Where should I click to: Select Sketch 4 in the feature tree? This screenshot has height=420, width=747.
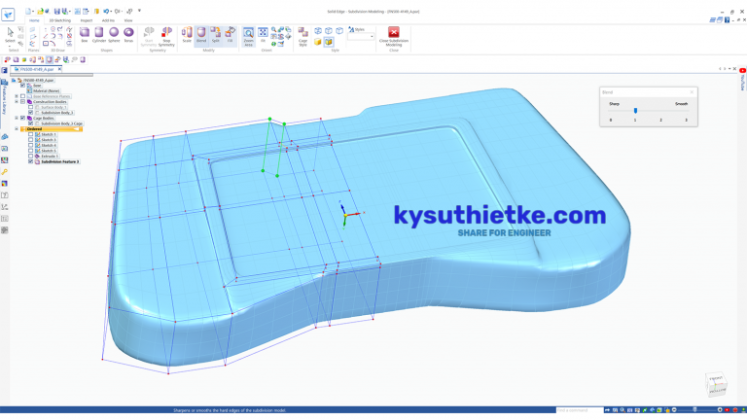pos(49,145)
